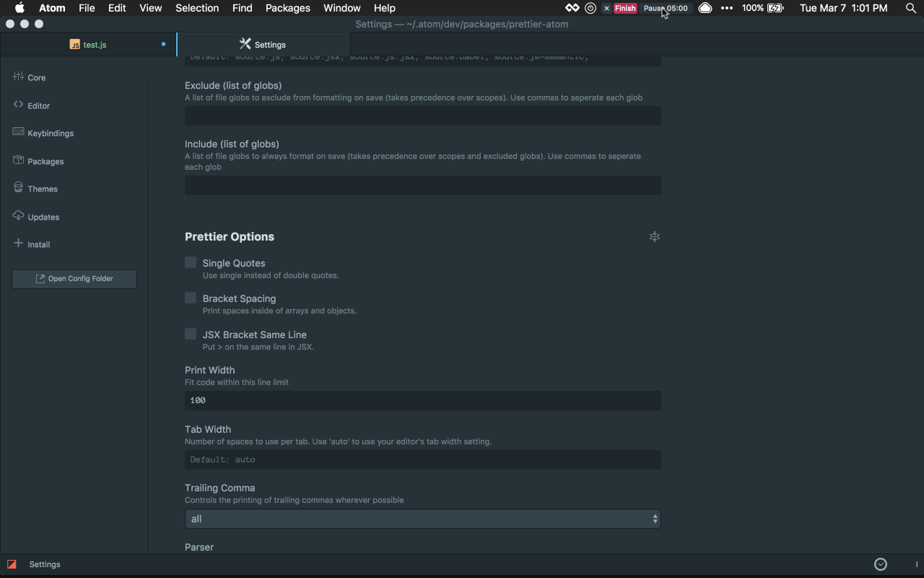Click the Print Width field showing 100
Image resolution: width=924 pixels, height=578 pixels.
click(423, 400)
